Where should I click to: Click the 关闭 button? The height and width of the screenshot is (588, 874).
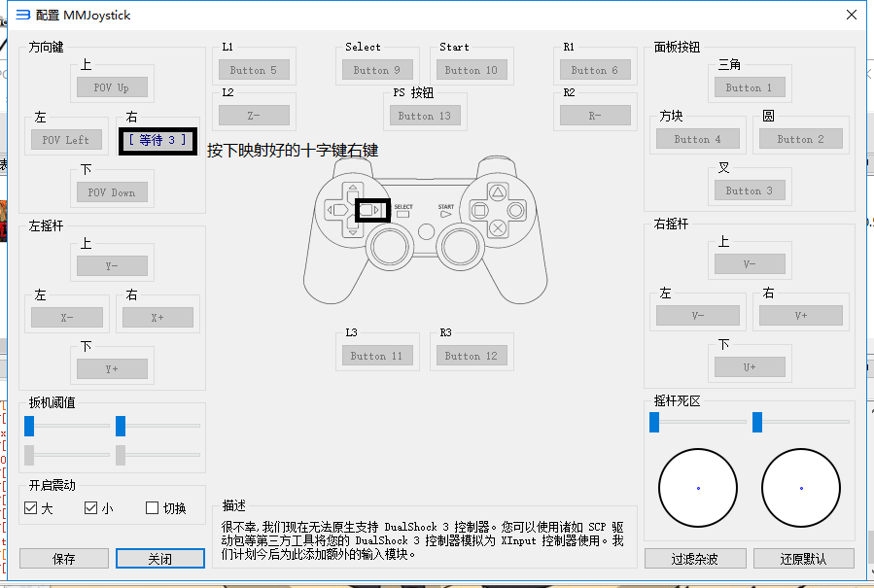pyautogui.click(x=160, y=559)
